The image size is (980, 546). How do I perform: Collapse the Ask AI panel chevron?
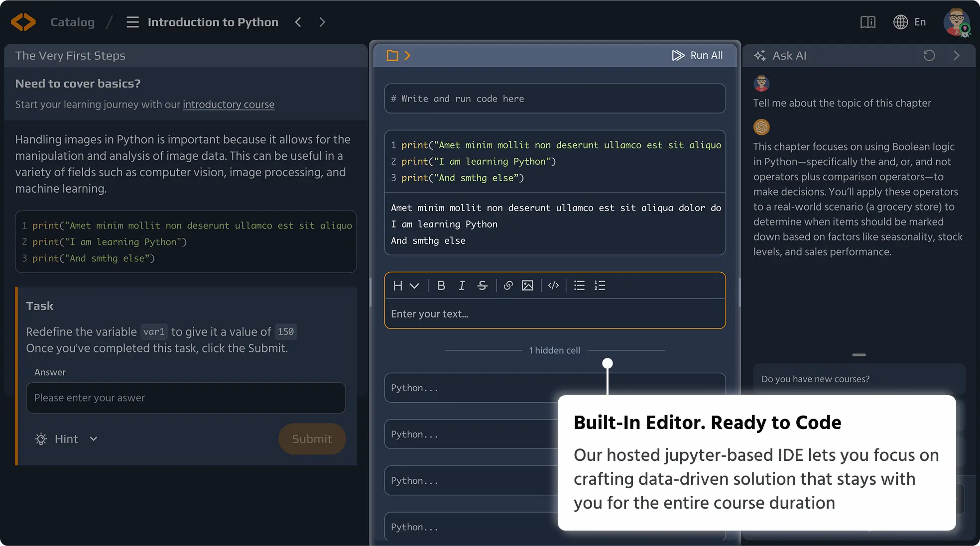coord(956,55)
